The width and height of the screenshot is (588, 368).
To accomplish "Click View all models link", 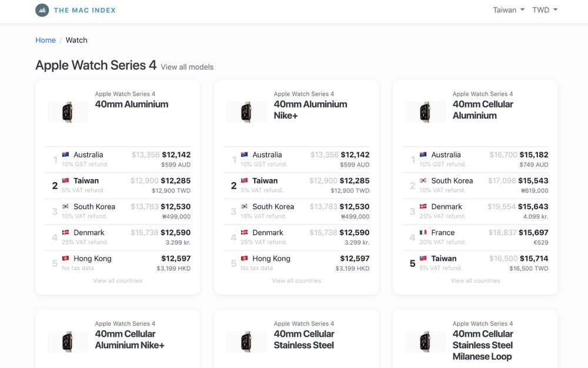I will 187,67.
